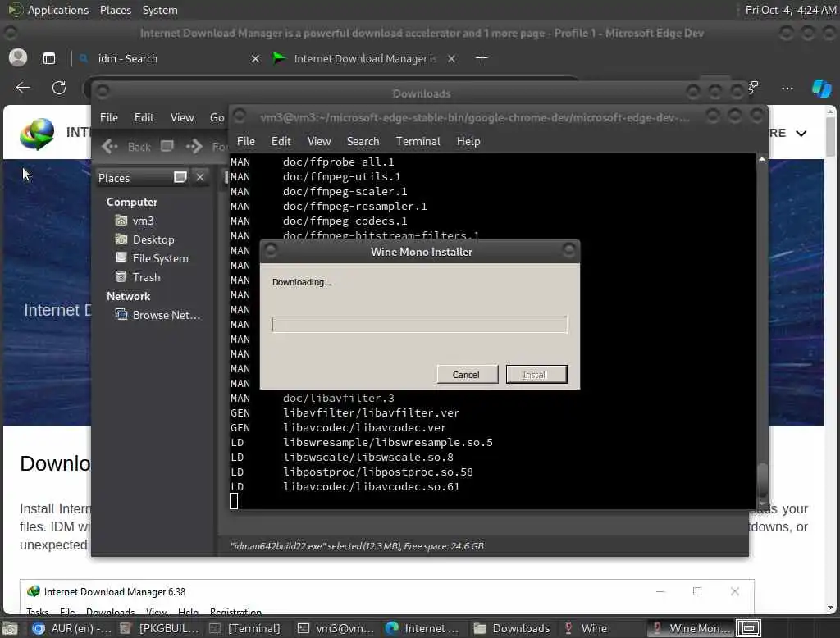This screenshot has width=840, height=638.
Task: Open the Copilot sidebar icon
Action: pyautogui.click(x=821, y=89)
